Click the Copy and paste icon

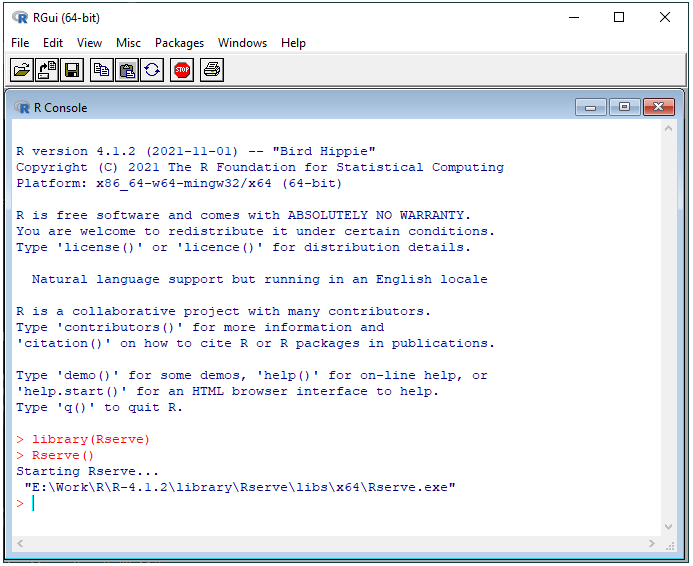point(152,70)
